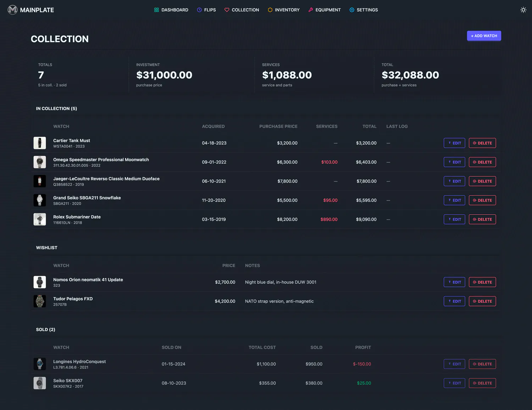Delete the Omega Speedmaster Professional entry
532x410 pixels.
click(482, 162)
